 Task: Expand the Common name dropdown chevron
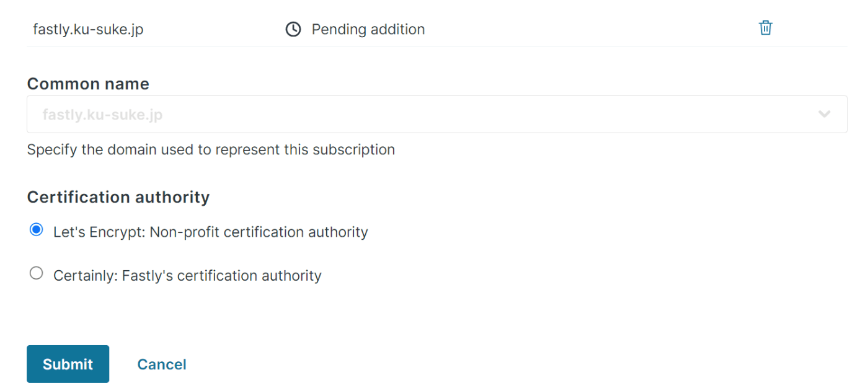(x=824, y=114)
